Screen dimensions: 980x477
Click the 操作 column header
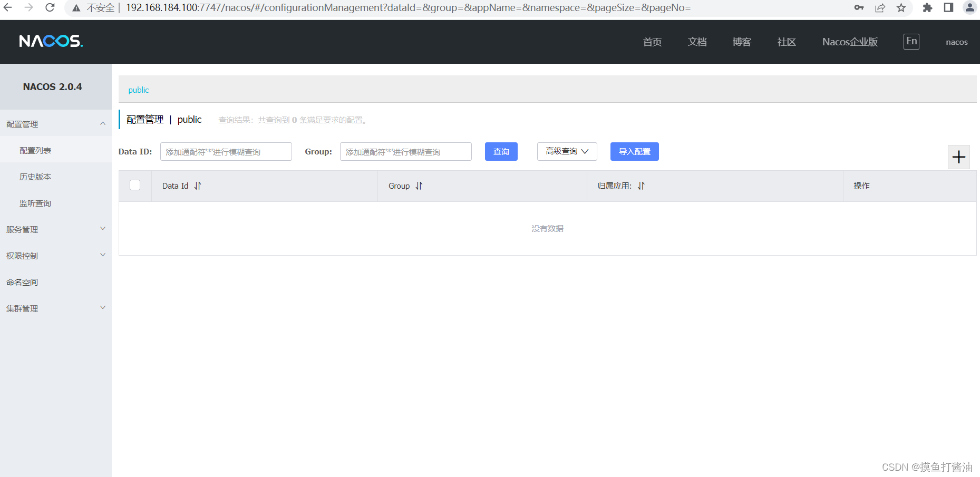(861, 186)
